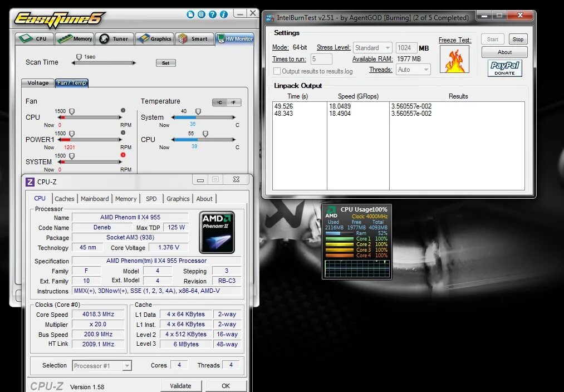564x392 pixels.
Task: Open the Threads Auto dropdown
Action: pos(413,70)
